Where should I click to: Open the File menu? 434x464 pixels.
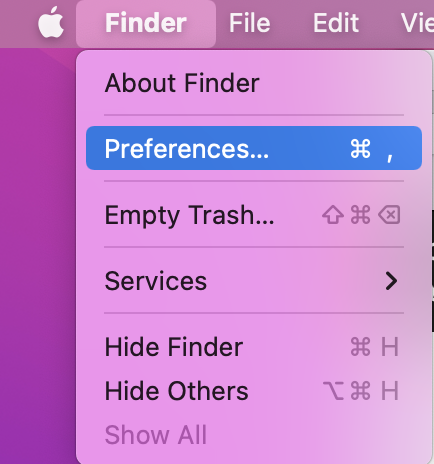249,23
